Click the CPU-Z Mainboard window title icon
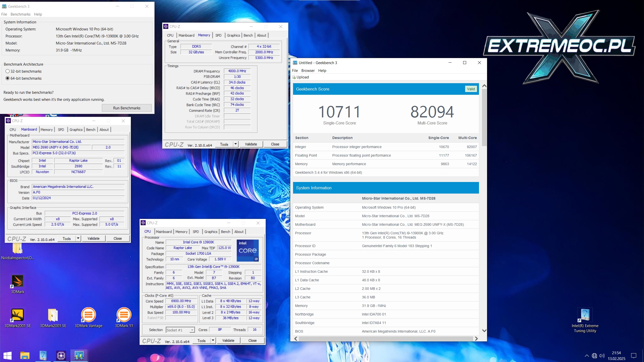This screenshot has height=362, width=644. [8, 121]
